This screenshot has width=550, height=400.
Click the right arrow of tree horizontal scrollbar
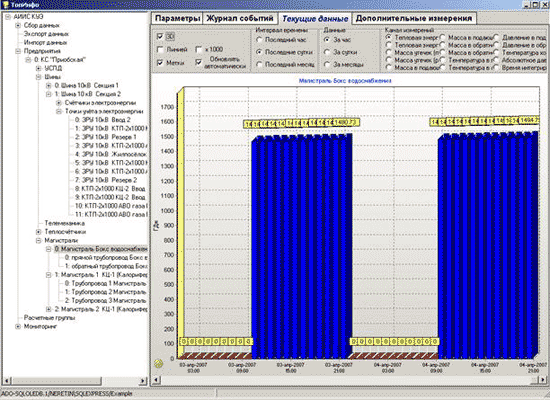(142, 380)
